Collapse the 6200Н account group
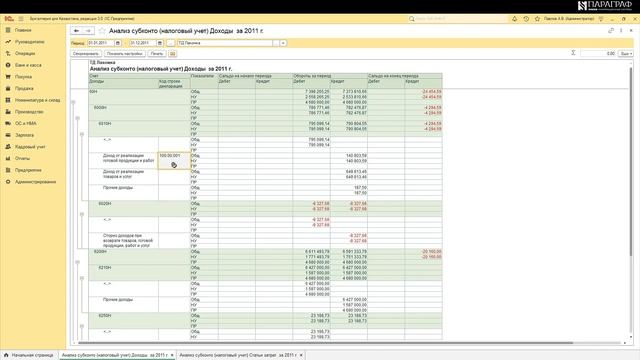This screenshot has width=640, height=360. click(78, 262)
